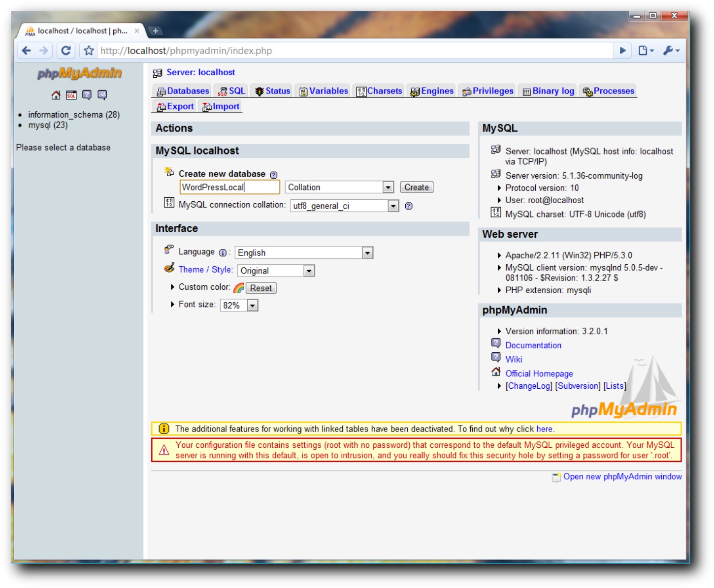Viewport: 714px width, 588px height.
Task: Open the Export tab
Action: [x=175, y=107]
